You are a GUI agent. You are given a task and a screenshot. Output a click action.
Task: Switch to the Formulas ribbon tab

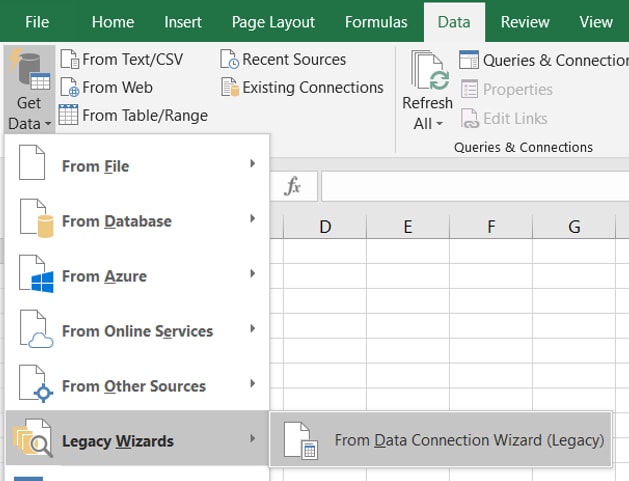tap(376, 22)
